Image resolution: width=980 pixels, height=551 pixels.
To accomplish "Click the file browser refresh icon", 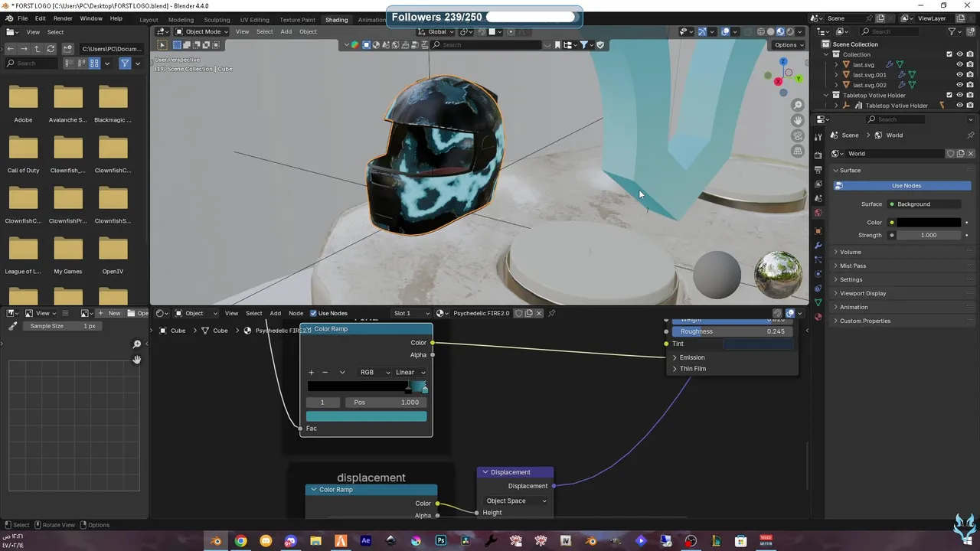I will [x=51, y=48].
